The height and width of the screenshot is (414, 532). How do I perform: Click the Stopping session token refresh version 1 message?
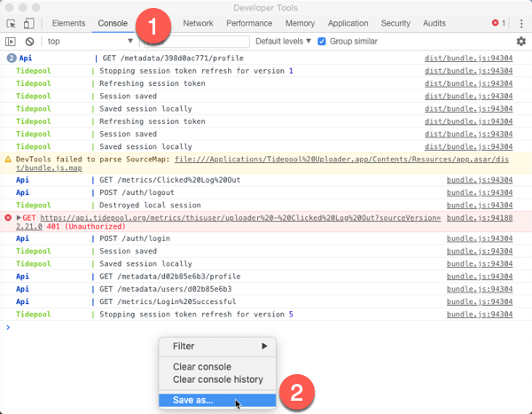click(x=196, y=71)
